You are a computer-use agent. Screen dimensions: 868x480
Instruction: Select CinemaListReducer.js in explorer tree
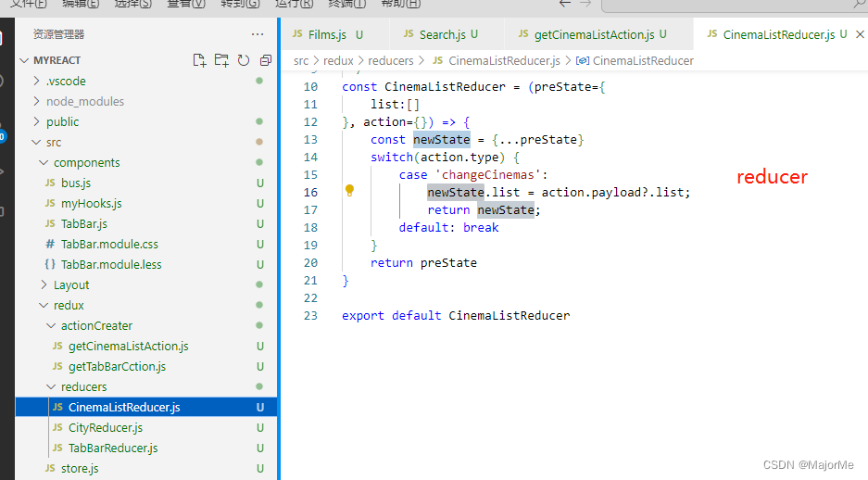146,407
